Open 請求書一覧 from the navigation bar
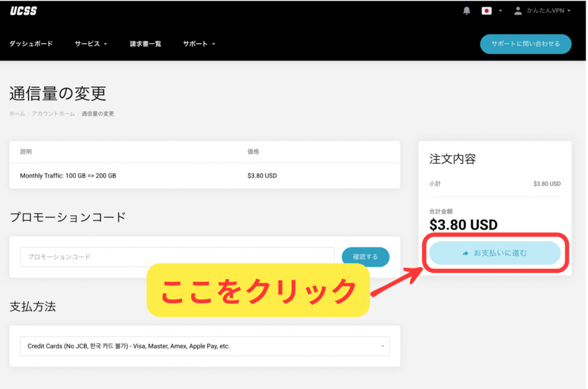Image resolution: width=588 pixels, height=389 pixels. click(x=145, y=44)
